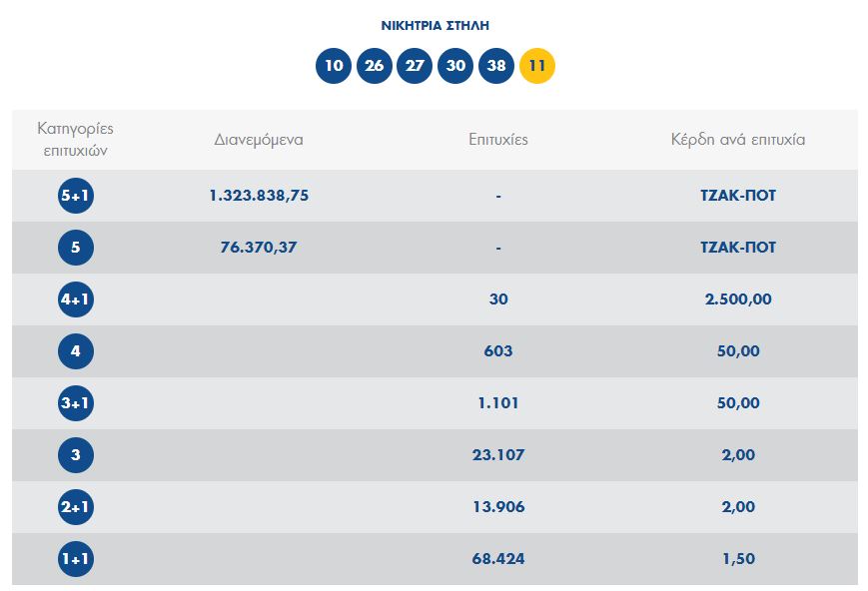Click the 3+1 category badge
This screenshot has height=591, width=868.
pyautogui.click(x=76, y=403)
